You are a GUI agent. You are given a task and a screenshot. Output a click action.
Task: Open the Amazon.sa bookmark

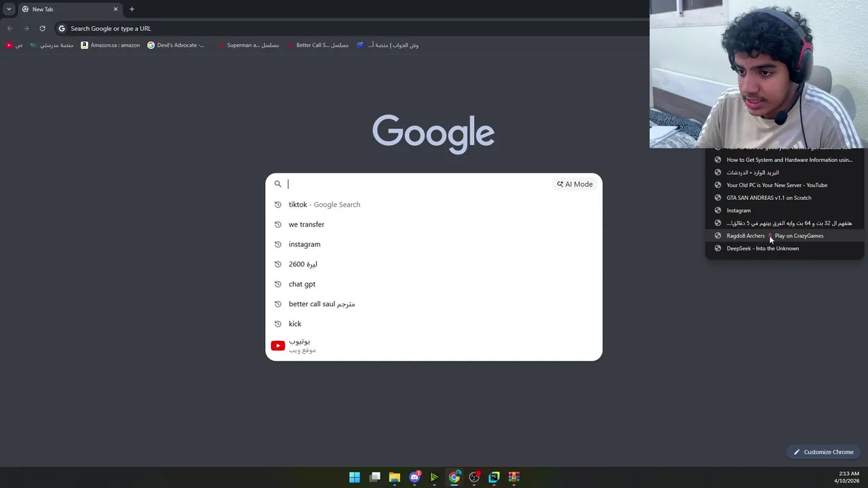[x=111, y=45]
